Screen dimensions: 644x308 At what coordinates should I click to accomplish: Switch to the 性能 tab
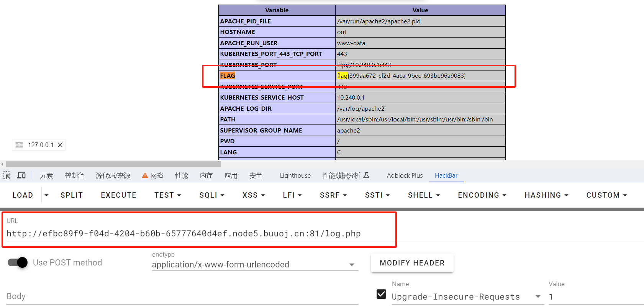click(x=182, y=175)
